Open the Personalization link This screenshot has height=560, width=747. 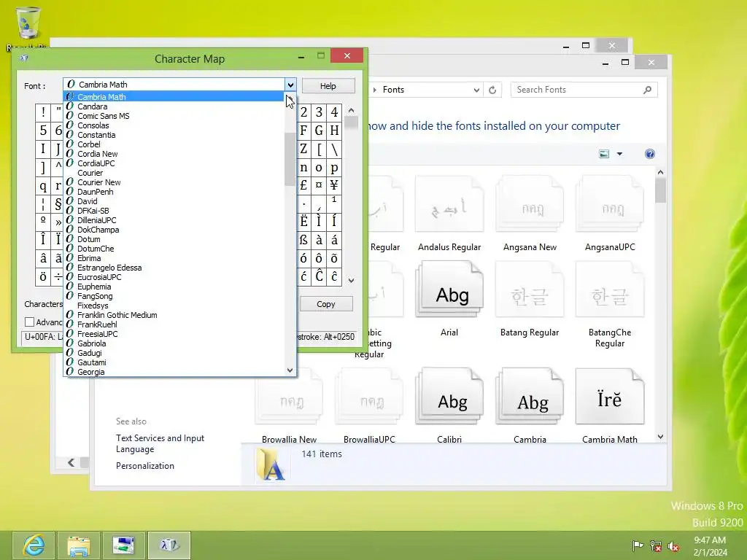click(145, 466)
